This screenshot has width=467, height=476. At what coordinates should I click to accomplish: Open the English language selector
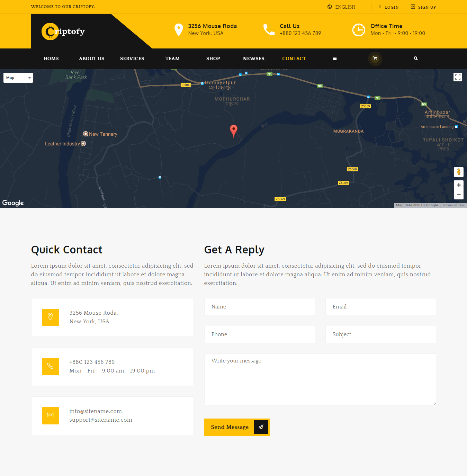(341, 7)
